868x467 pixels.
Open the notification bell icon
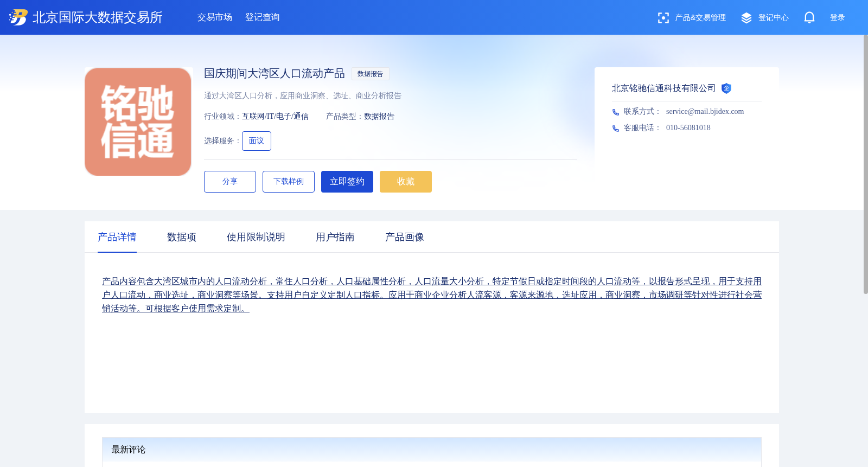click(x=809, y=17)
